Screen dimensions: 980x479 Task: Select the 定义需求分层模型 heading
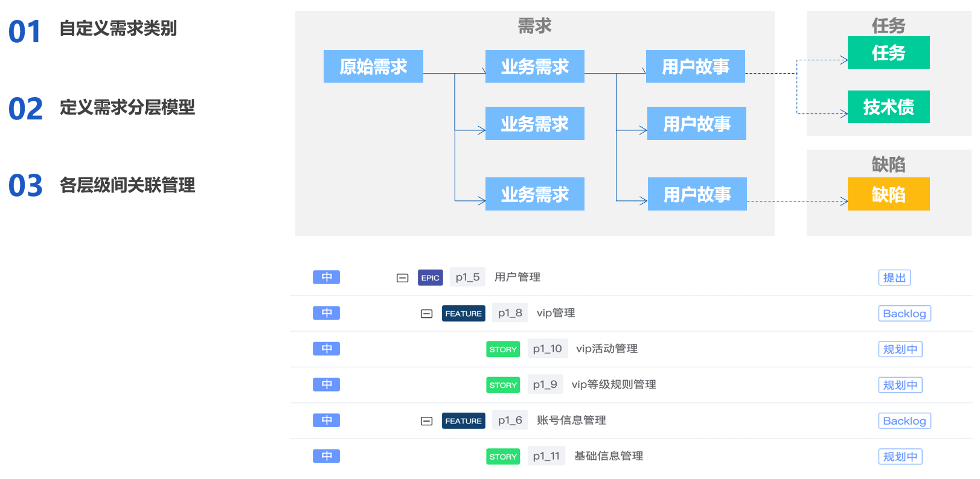coord(127,107)
